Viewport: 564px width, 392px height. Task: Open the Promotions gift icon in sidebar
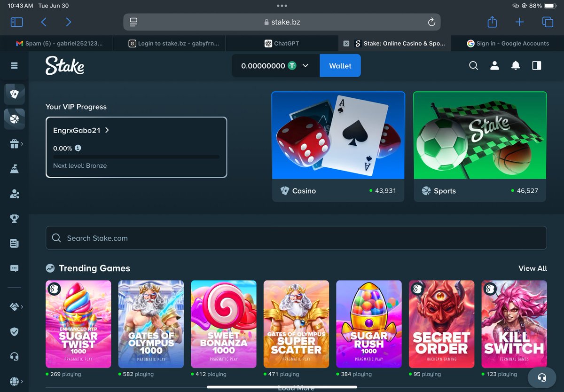(14, 144)
